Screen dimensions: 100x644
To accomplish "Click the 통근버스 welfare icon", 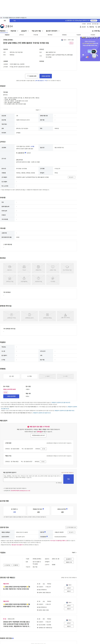I will point(10,268).
